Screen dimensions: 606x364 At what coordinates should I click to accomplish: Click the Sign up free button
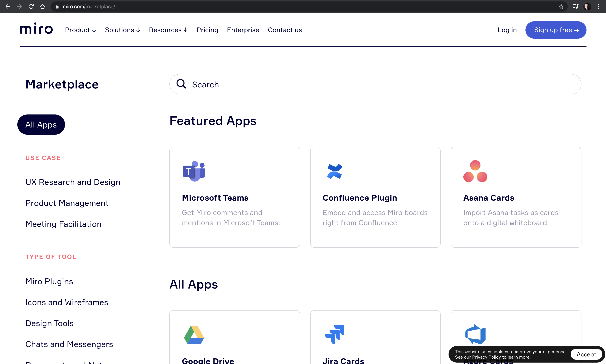[x=555, y=30]
